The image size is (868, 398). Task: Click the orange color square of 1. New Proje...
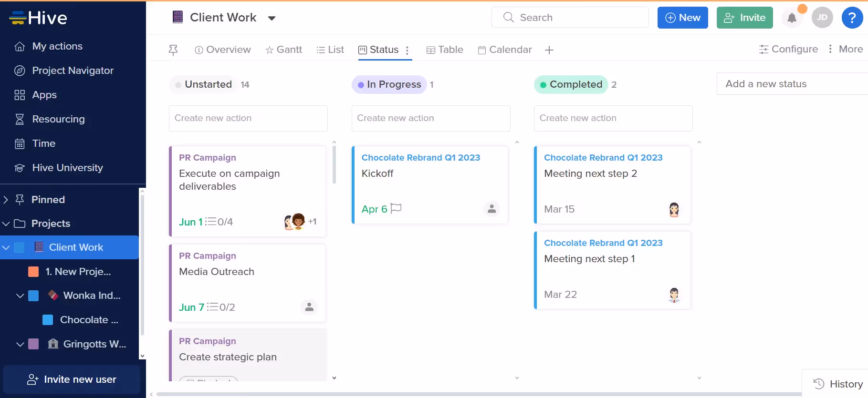[33, 272]
